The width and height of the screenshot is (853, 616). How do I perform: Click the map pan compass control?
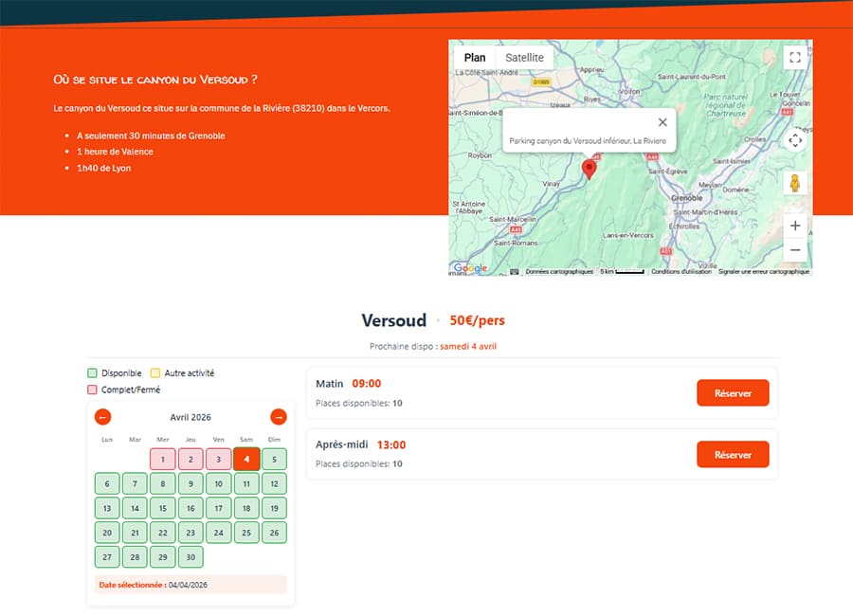(x=795, y=140)
